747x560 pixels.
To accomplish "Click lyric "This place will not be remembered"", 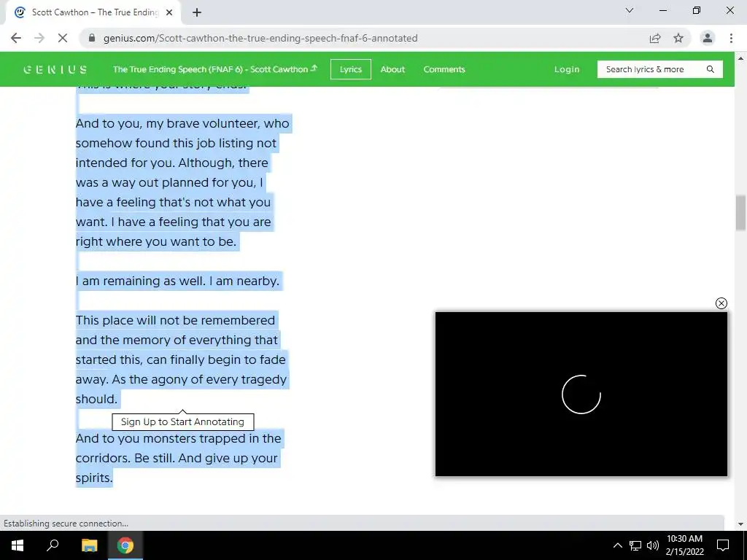I will tap(175, 320).
